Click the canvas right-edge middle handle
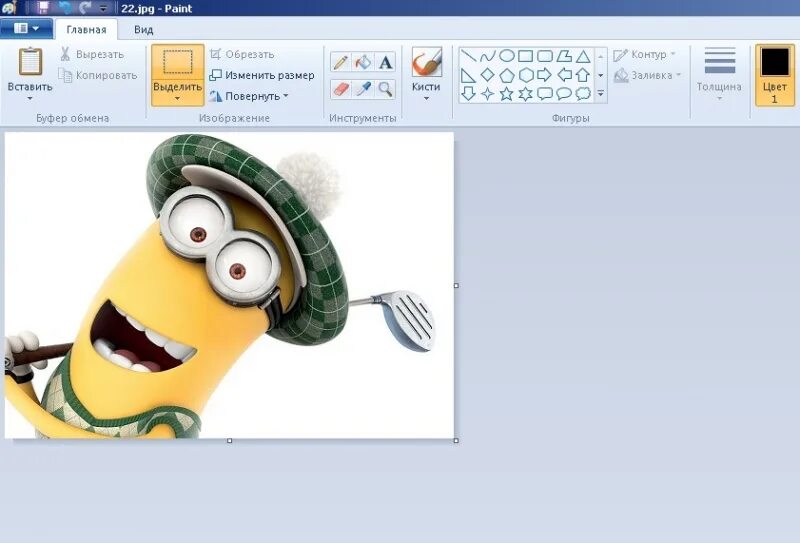 coord(456,286)
